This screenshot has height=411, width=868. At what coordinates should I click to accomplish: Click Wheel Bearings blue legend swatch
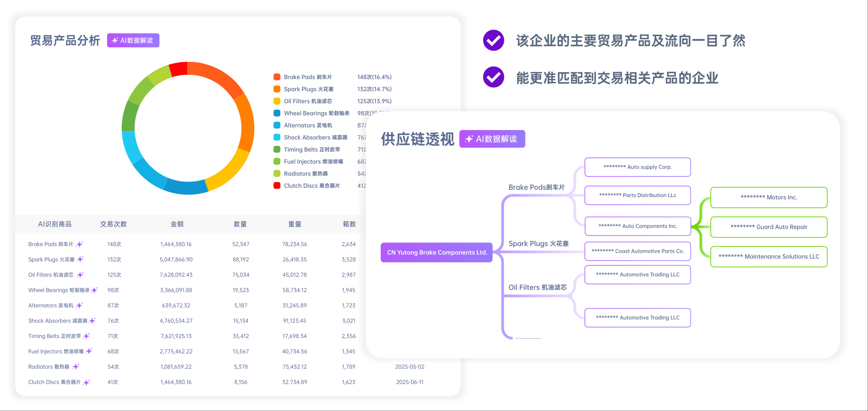pyautogui.click(x=277, y=113)
